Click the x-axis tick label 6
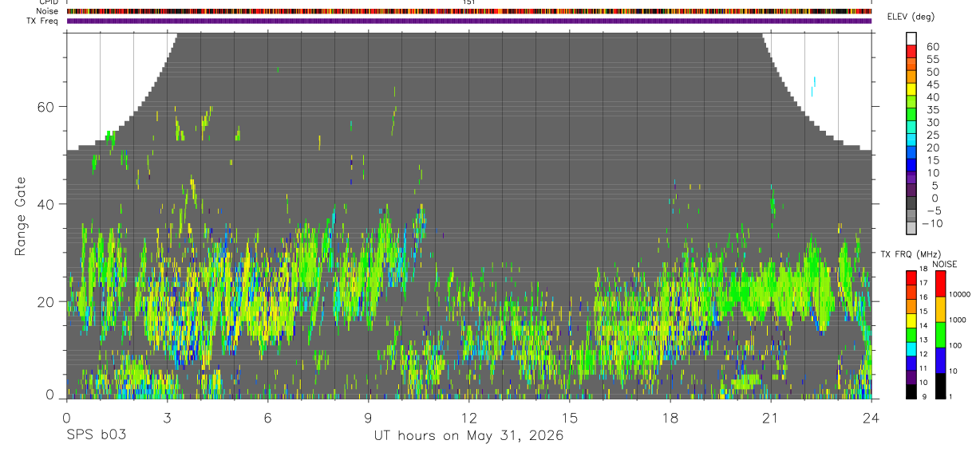Screen dimensions: 980x452 coord(267,417)
